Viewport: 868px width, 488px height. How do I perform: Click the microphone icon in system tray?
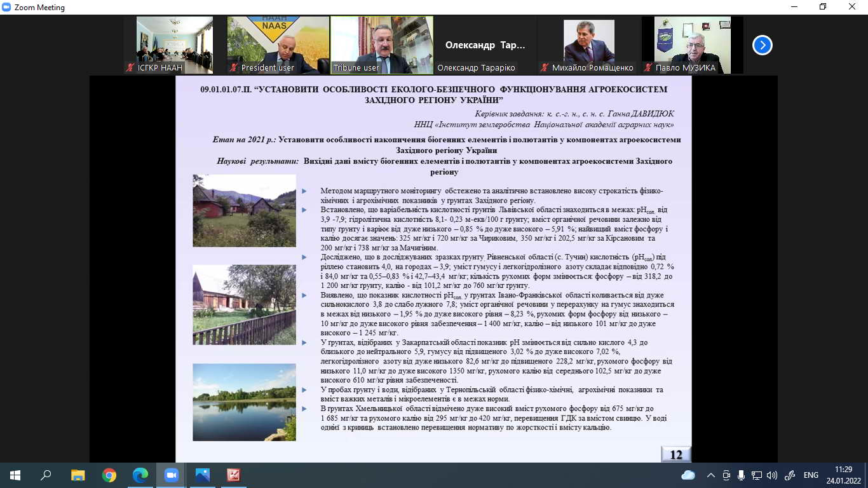(741, 475)
